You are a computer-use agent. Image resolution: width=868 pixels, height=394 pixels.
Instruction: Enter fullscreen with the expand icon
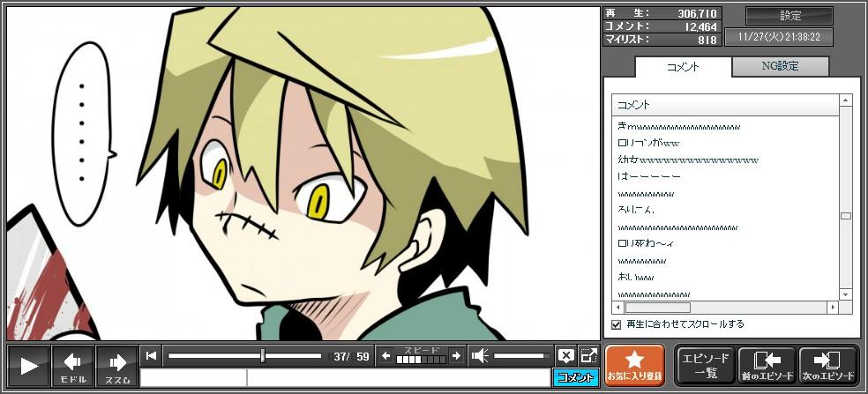tap(588, 356)
